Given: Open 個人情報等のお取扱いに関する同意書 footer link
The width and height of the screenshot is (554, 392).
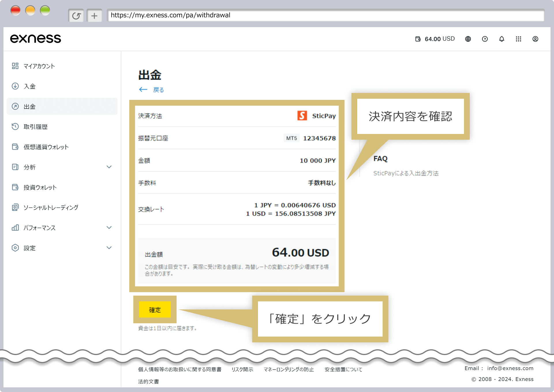Looking at the screenshot, I should (x=179, y=369).
